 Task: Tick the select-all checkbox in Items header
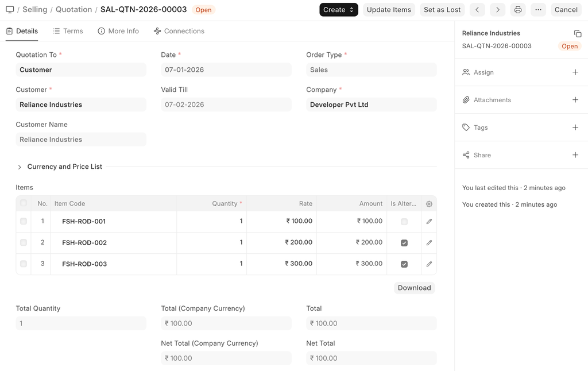click(x=24, y=203)
